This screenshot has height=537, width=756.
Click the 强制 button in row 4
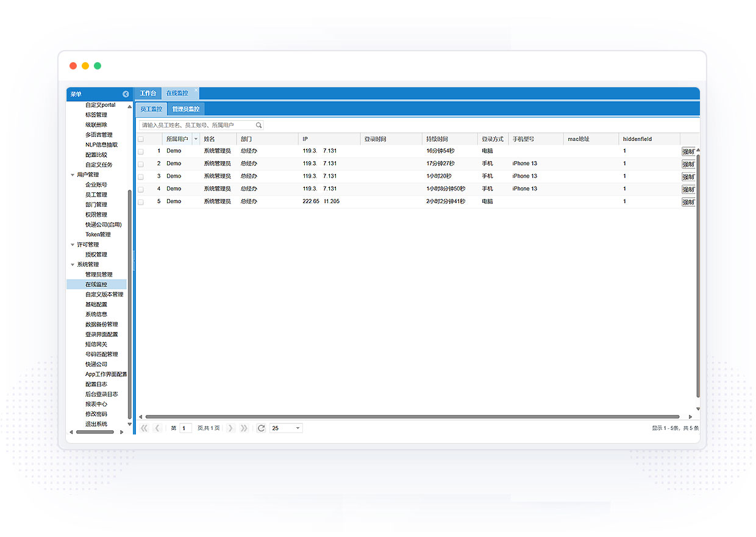(x=688, y=190)
